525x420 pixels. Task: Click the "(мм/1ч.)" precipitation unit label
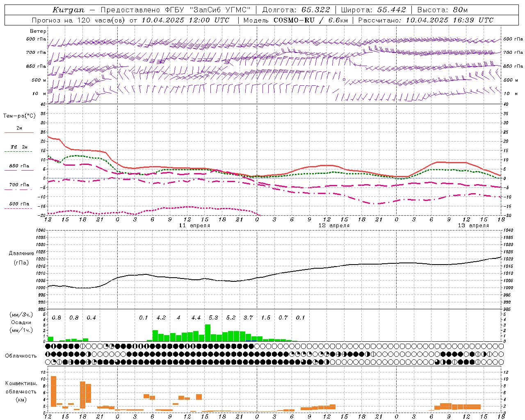click(x=21, y=330)
